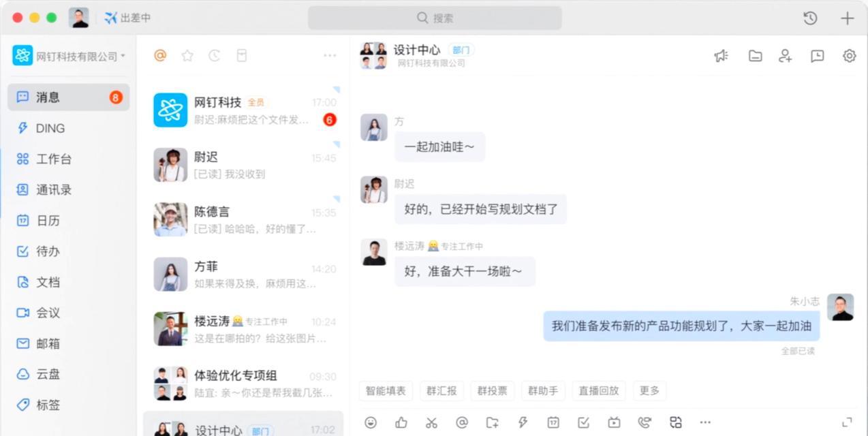Start a call from input toolbar
This screenshot has width=868, height=436.
(645, 422)
